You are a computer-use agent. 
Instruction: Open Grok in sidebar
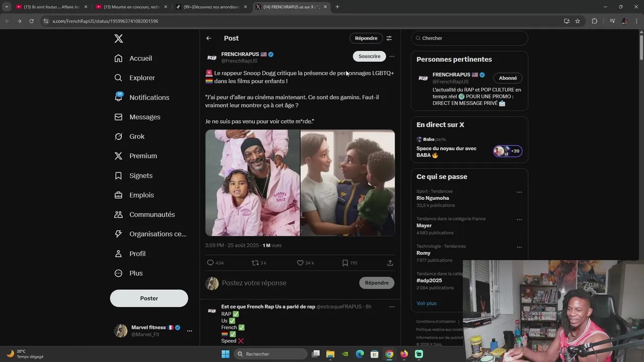[129, 136]
